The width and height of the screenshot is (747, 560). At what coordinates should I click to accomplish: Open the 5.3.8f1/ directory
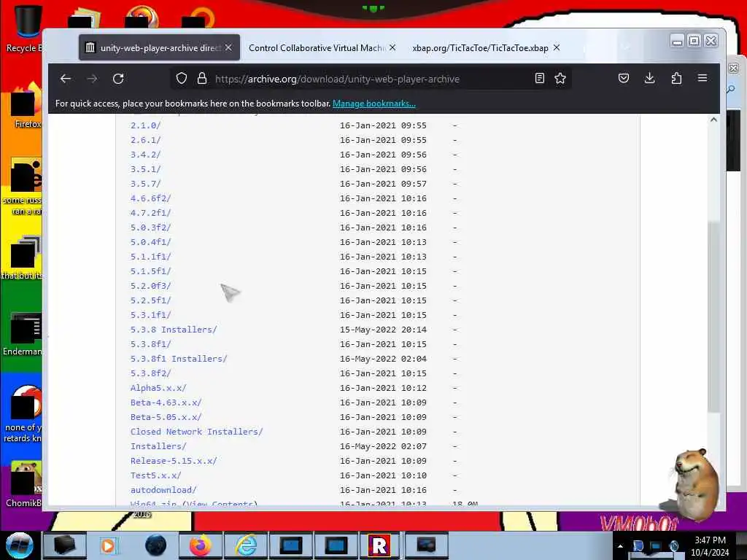point(150,344)
